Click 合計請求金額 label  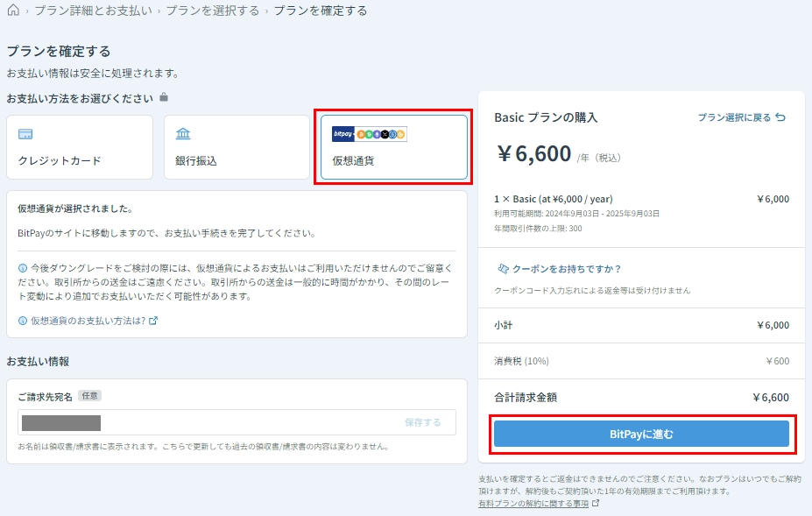[526, 398]
